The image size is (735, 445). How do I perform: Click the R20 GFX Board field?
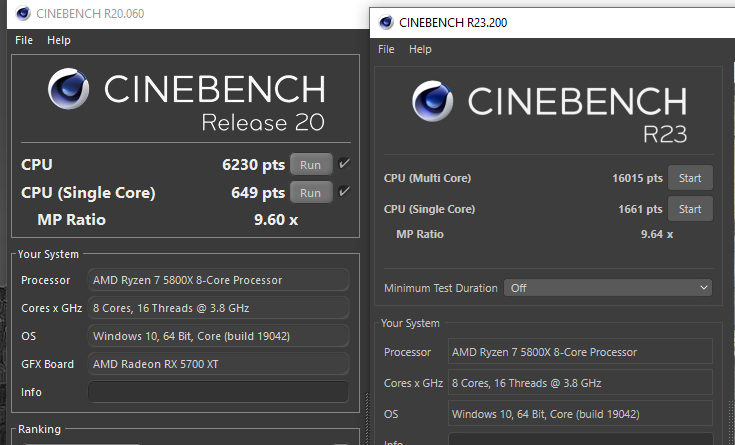tap(218, 364)
